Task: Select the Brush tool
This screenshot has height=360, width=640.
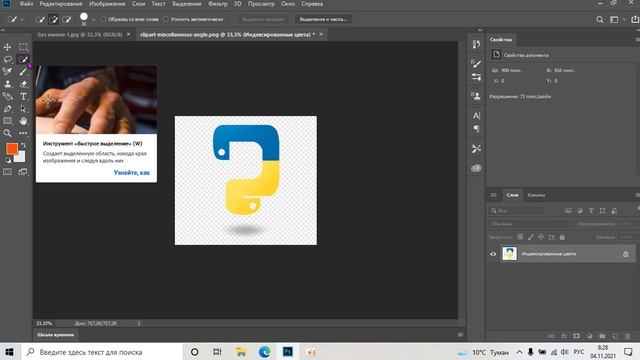Action: (x=23, y=72)
